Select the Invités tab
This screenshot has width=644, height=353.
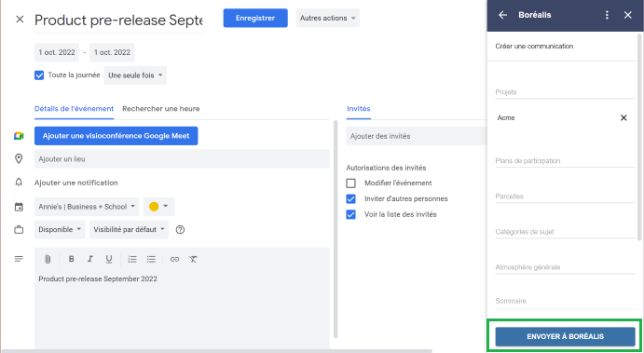[359, 109]
